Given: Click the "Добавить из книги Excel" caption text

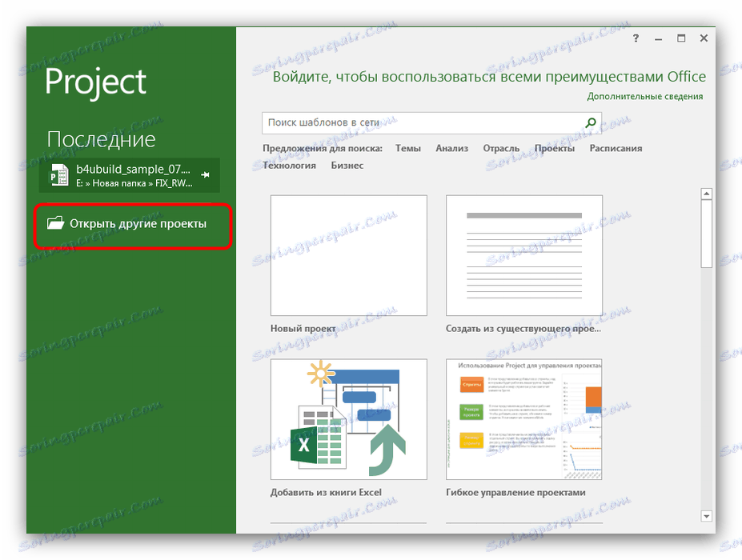Looking at the screenshot, I should (326, 492).
